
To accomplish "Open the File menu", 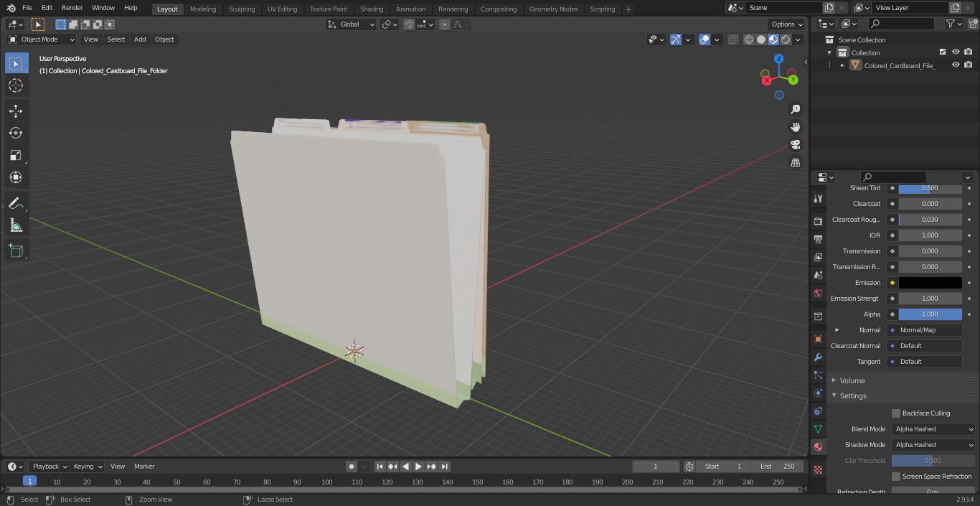I will coord(27,8).
